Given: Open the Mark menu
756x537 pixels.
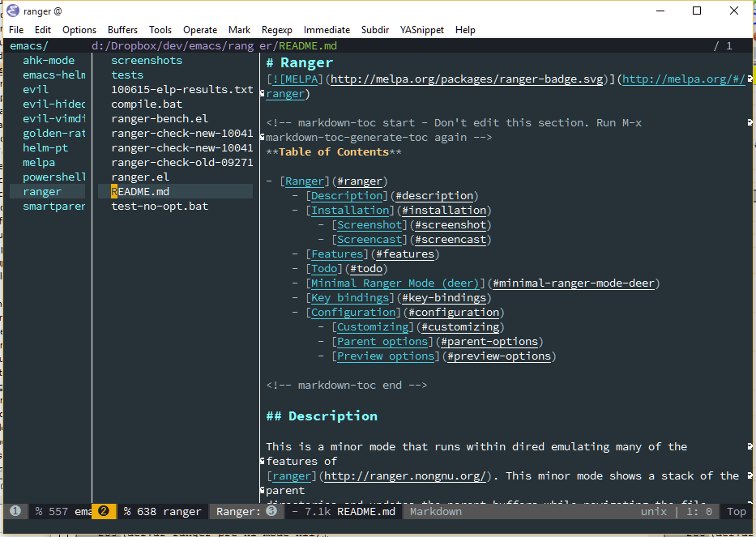Looking at the screenshot, I should pos(239,30).
